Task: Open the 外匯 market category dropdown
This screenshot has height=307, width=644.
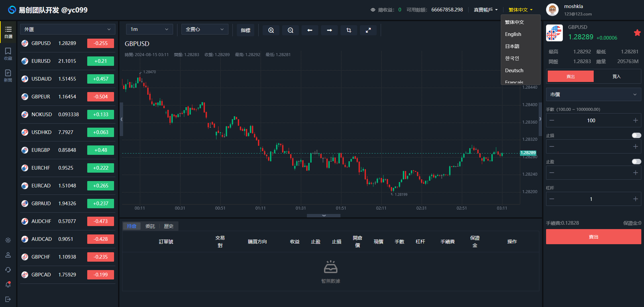Action: pyautogui.click(x=67, y=29)
